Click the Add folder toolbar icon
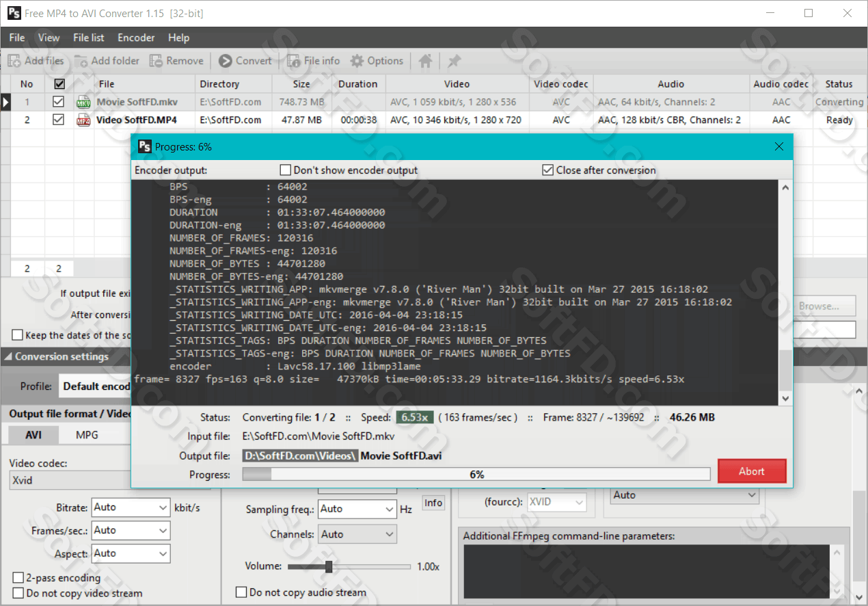Screen dimensions: 868x606 [x=81, y=61]
